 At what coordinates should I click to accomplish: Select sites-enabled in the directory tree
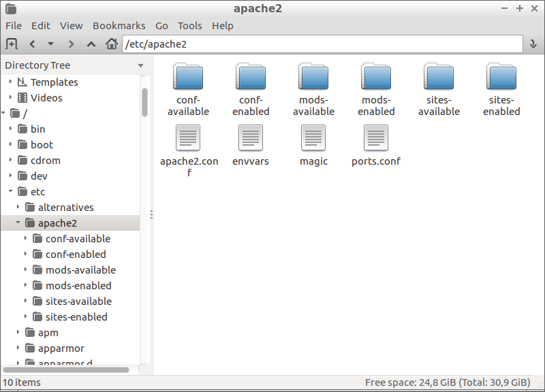76,316
